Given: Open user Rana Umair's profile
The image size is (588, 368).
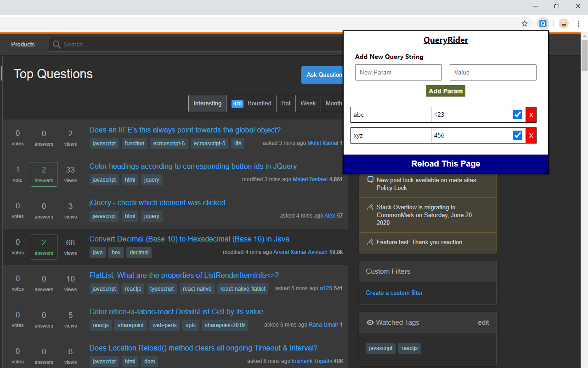Looking at the screenshot, I should point(323,325).
